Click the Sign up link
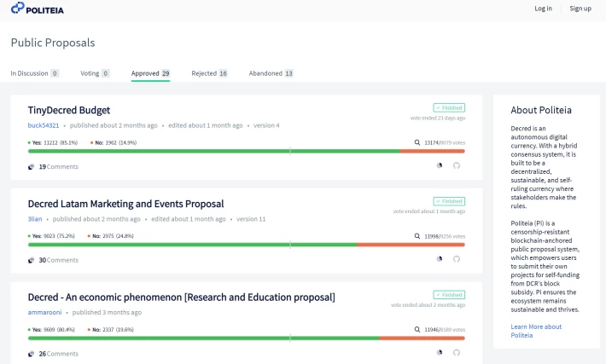This screenshot has height=364, width=606. click(x=580, y=9)
